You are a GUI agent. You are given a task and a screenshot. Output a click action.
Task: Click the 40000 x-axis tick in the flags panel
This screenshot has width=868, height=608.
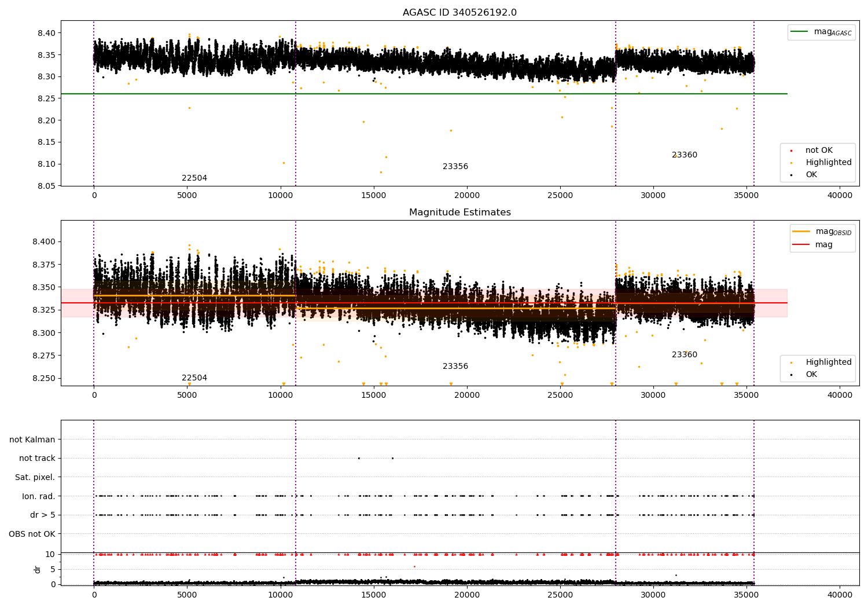[x=840, y=595]
